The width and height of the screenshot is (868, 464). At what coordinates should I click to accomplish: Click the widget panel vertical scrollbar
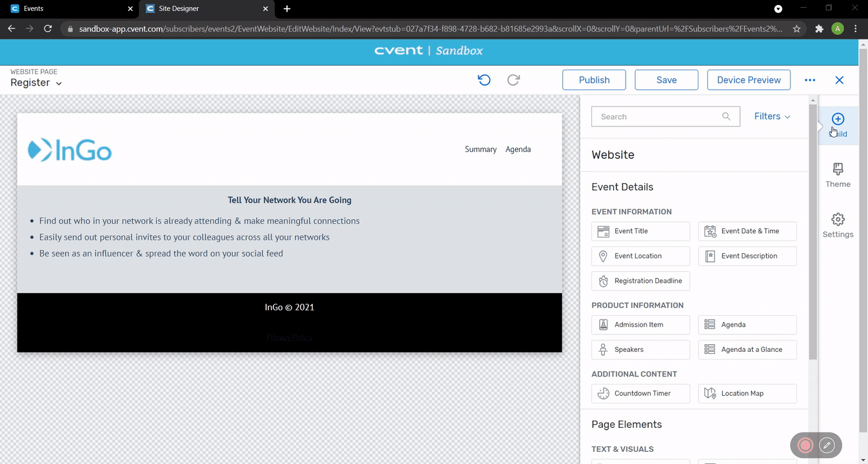pos(813,232)
